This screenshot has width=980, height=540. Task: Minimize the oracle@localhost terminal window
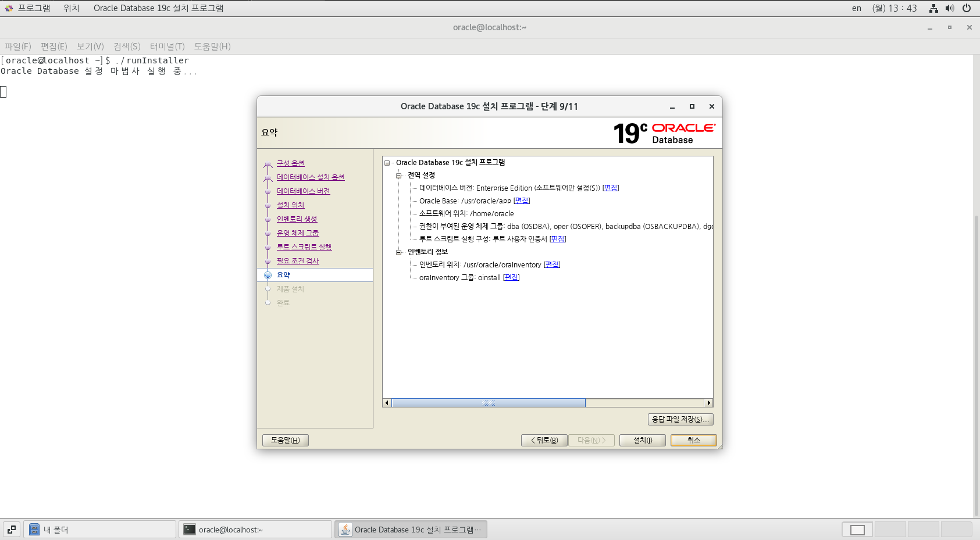coord(930,27)
